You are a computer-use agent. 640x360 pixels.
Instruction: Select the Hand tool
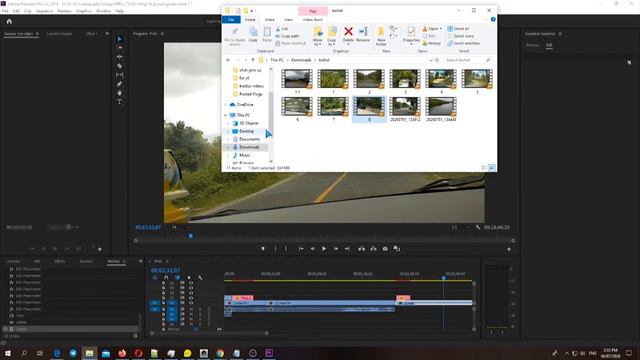click(119, 93)
